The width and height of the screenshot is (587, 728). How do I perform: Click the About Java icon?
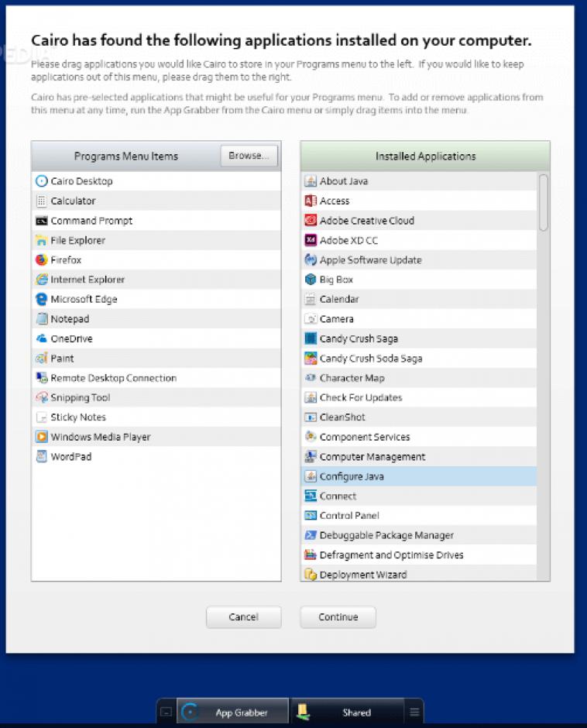point(311,181)
